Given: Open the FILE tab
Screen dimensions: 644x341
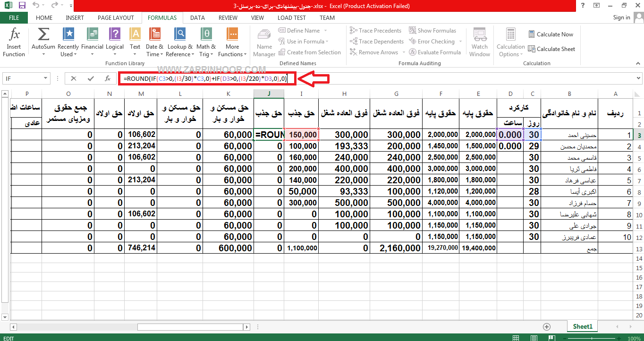Looking at the screenshot, I should (x=14, y=18).
